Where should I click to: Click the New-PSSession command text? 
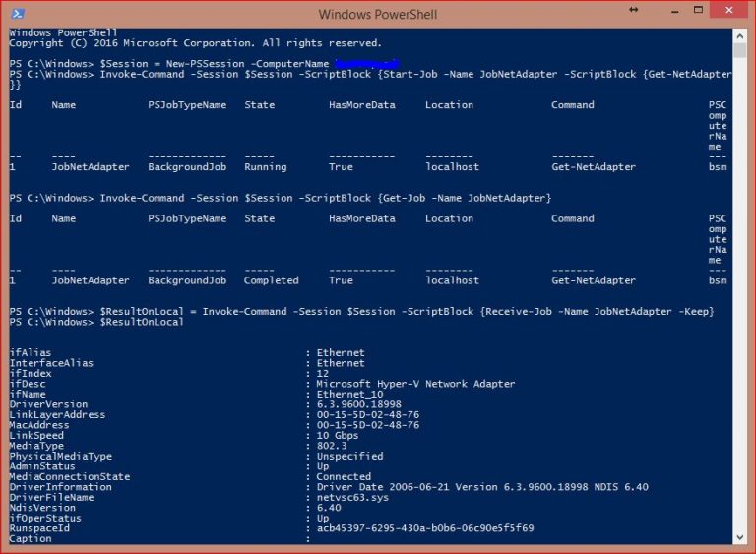205,64
